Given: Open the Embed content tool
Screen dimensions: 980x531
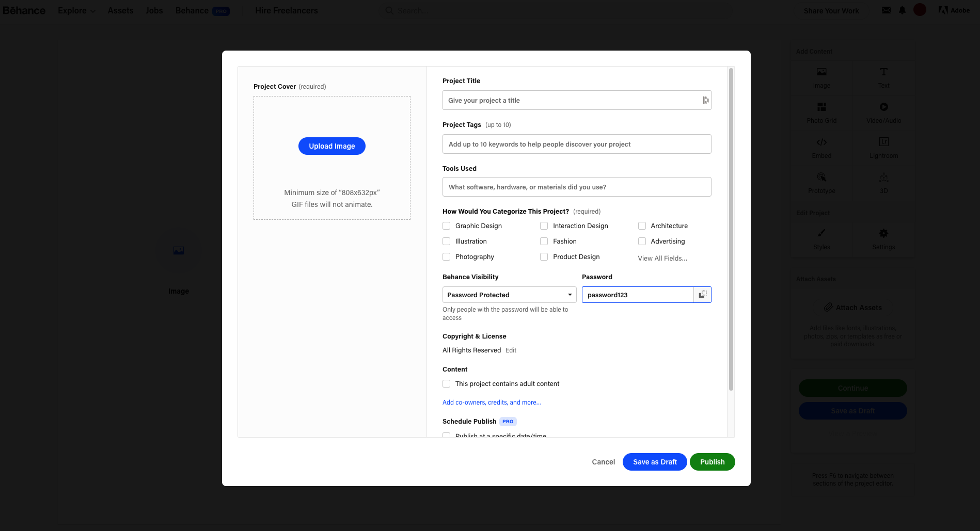Looking at the screenshot, I should [821, 148].
